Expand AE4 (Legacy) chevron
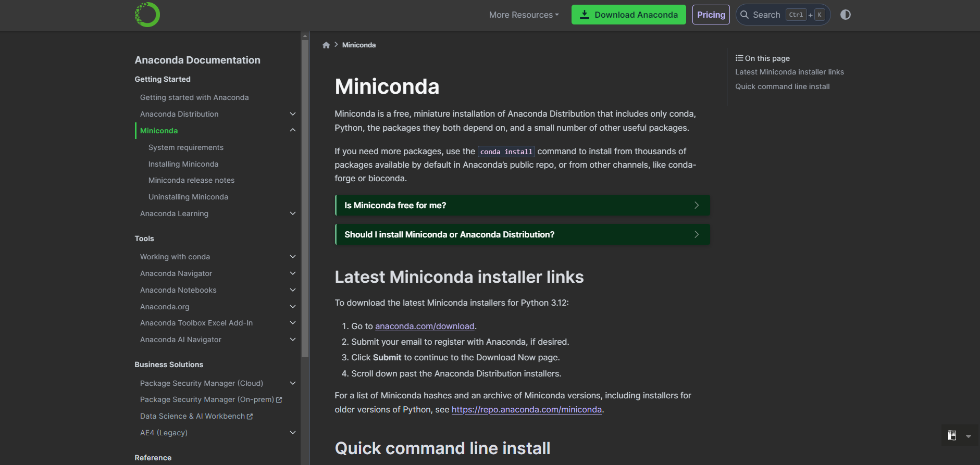This screenshot has height=465, width=980. tap(293, 433)
